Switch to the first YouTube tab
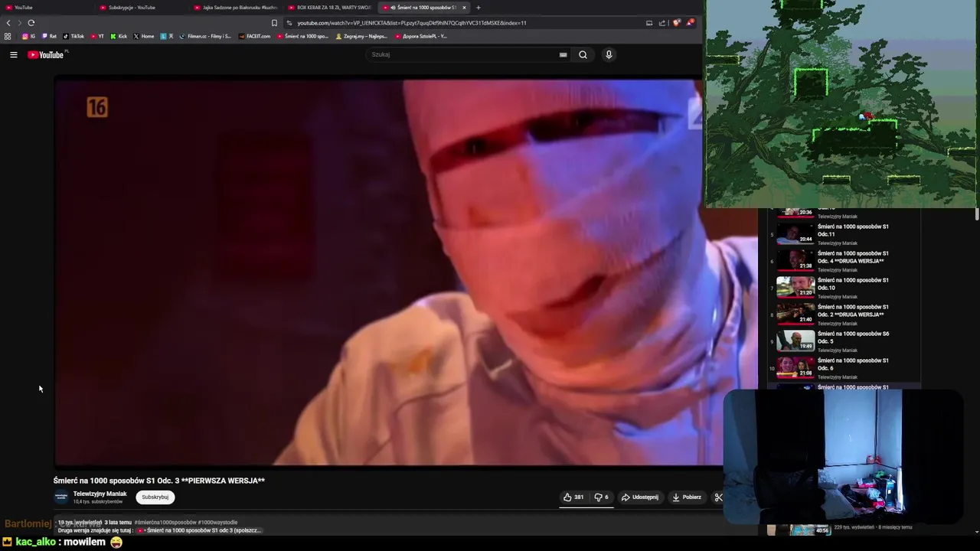 pos(46,8)
